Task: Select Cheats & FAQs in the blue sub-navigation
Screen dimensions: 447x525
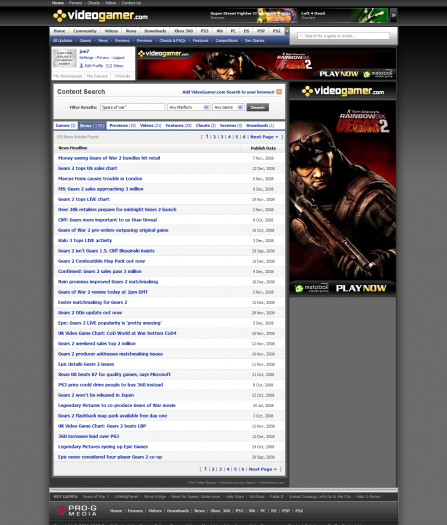Action: point(172,41)
